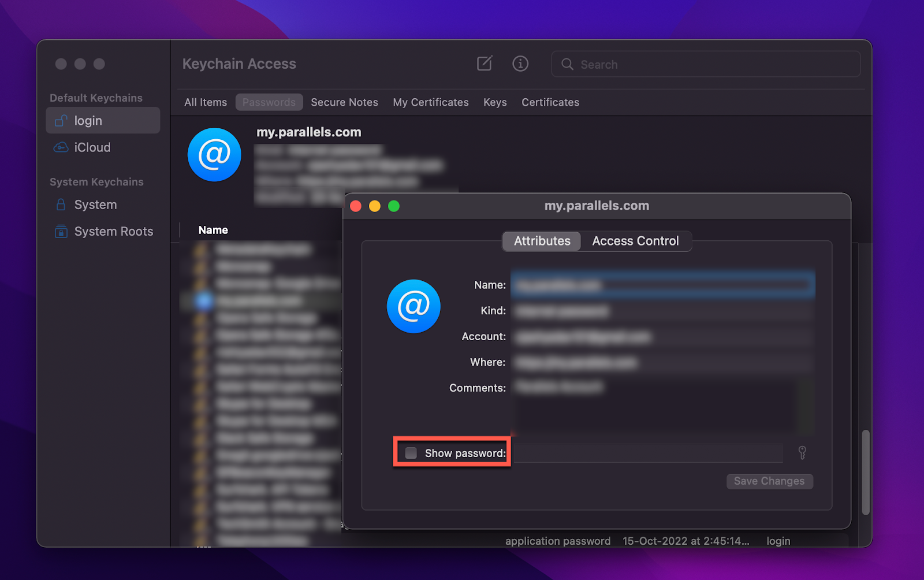
Task: Switch to the Certificates tab
Action: [x=550, y=102]
